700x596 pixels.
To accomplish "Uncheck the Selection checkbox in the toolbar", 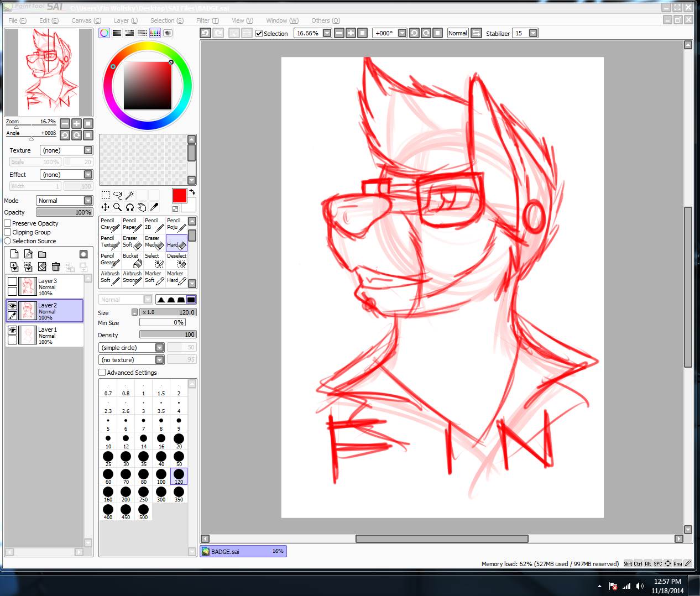I will pyautogui.click(x=259, y=34).
